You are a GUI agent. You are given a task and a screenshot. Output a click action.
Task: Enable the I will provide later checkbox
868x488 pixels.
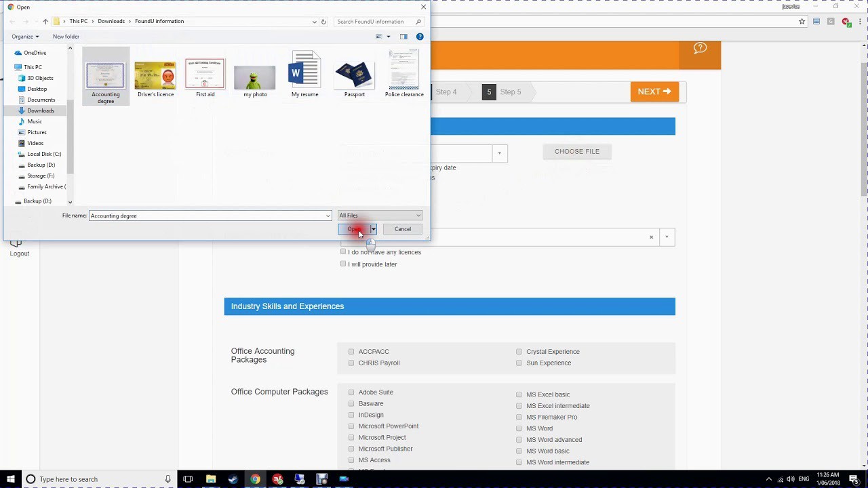coord(343,264)
